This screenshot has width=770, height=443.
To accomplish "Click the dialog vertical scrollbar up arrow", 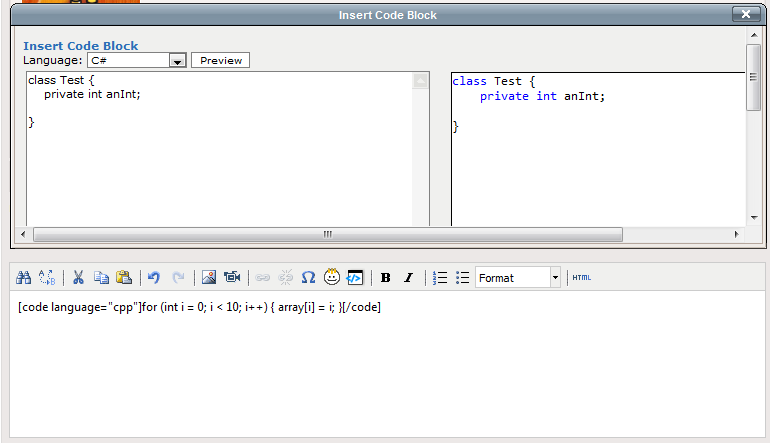I will coord(754,35).
